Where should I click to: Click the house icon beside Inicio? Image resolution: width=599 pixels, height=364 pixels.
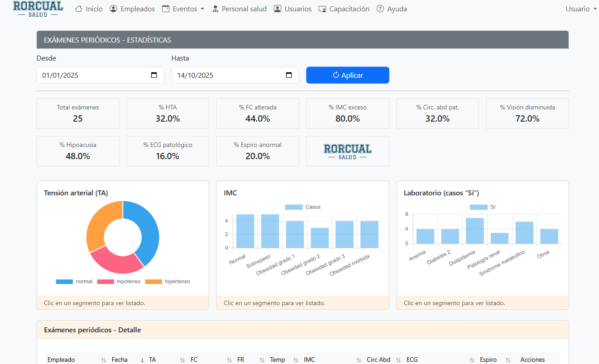(79, 9)
